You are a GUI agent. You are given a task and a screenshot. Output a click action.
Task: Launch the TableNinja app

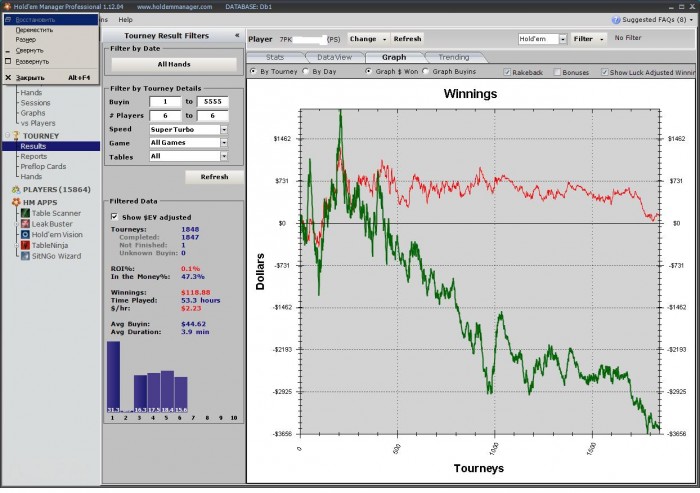(x=49, y=246)
